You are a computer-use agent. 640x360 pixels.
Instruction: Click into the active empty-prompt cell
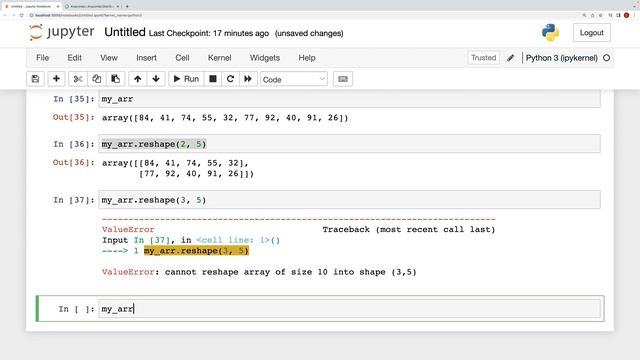[349, 309]
